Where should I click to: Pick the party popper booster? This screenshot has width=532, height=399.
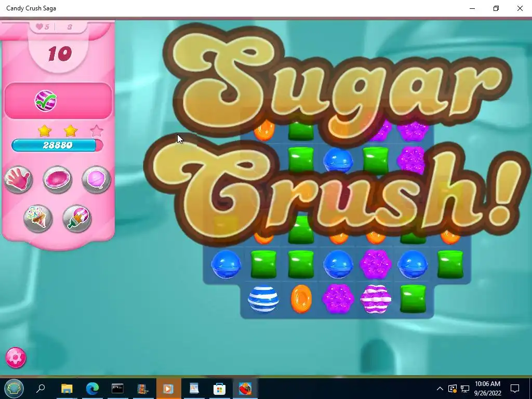coord(38,219)
